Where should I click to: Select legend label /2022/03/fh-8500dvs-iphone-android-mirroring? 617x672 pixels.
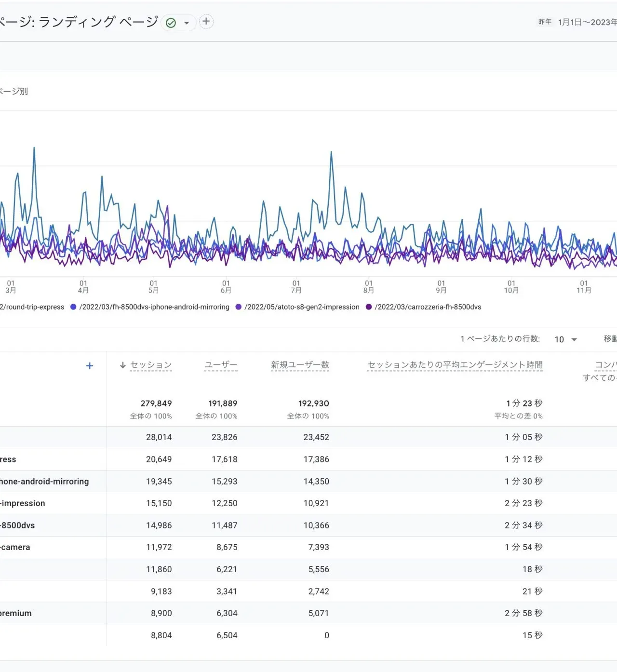[x=154, y=307]
